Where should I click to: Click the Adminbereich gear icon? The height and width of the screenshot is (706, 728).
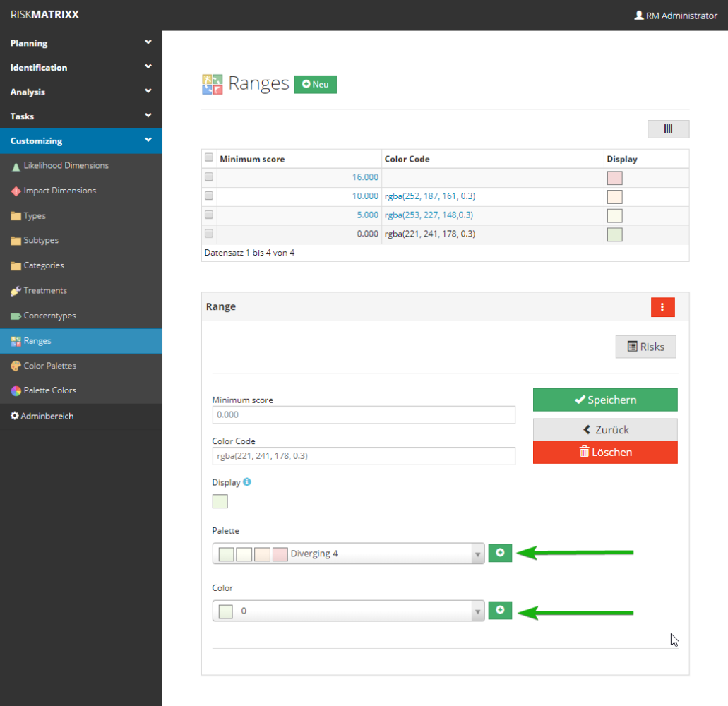14,416
